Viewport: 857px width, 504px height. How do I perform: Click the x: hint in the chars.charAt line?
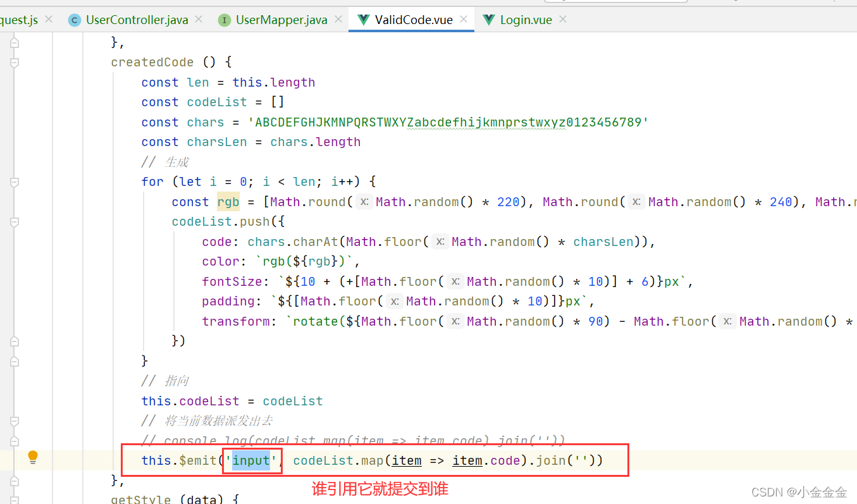[x=441, y=242]
